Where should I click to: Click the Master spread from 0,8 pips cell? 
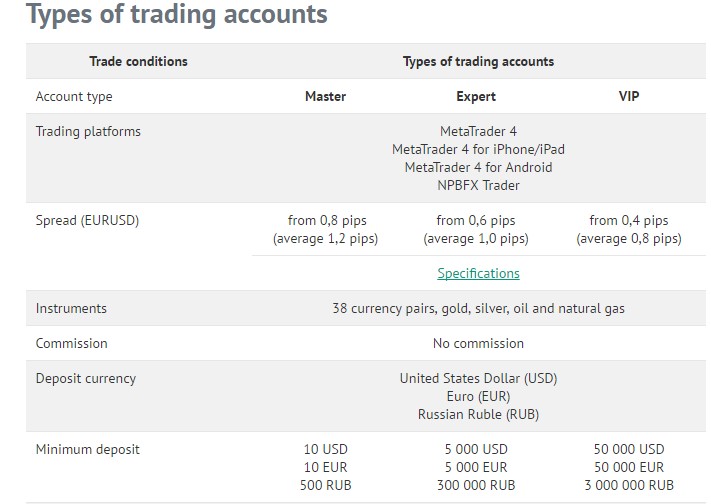click(x=326, y=230)
